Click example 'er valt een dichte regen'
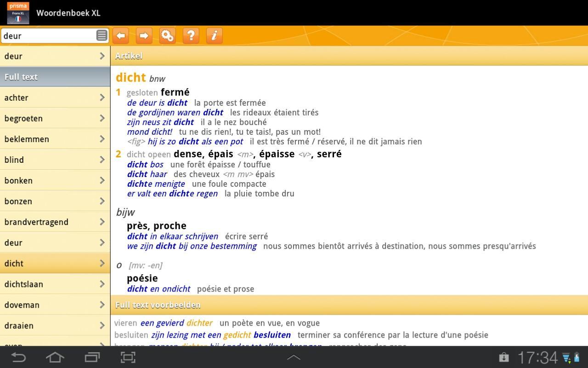The image size is (588, 368). pos(172,193)
